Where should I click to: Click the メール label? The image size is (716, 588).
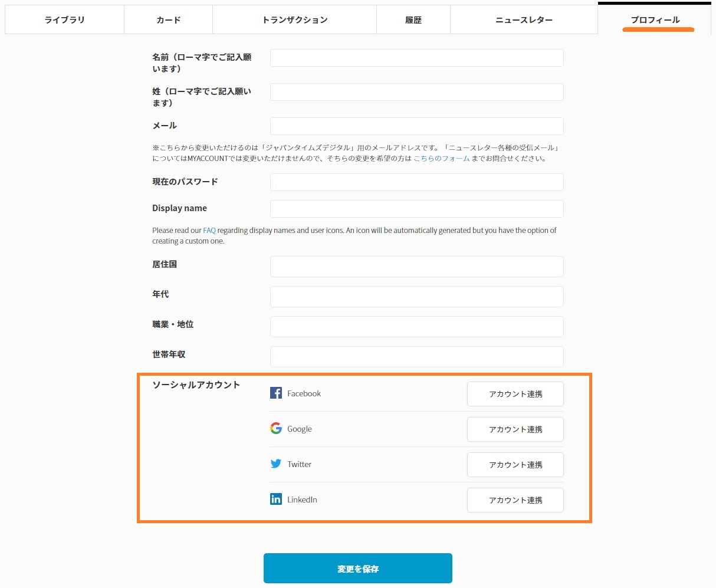pos(165,126)
